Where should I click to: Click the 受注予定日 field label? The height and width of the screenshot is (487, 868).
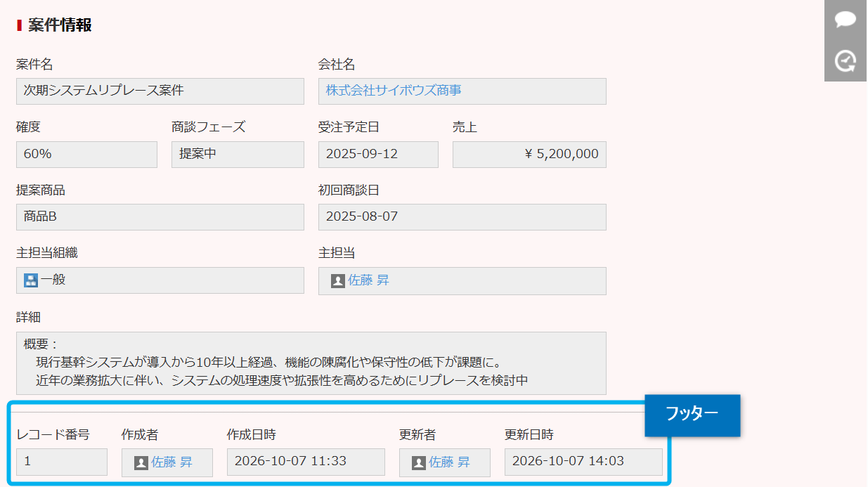point(349,127)
